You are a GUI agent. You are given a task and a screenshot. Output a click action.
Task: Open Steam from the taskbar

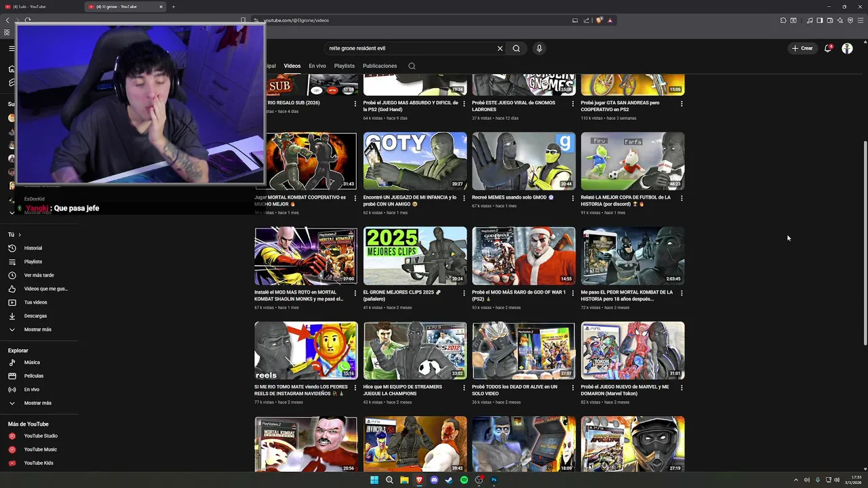coord(449,480)
